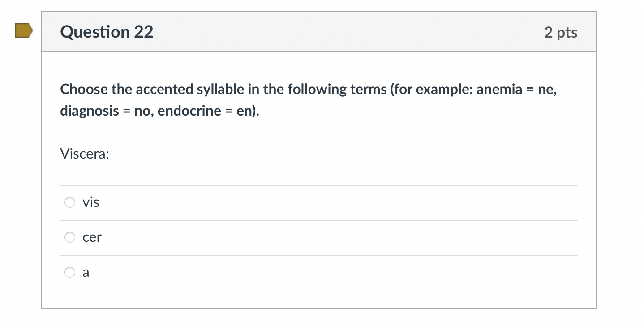Image resolution: width=644 pixels, height=326 pixels.
Task: Click the 'cer' answer label text
Action: [92, 238]
